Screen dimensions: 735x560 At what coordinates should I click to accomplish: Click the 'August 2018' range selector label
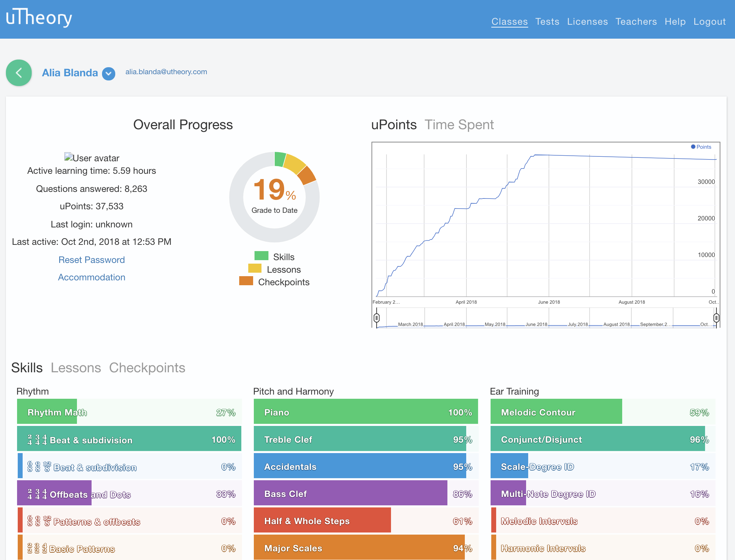click(x=616, y=324)
